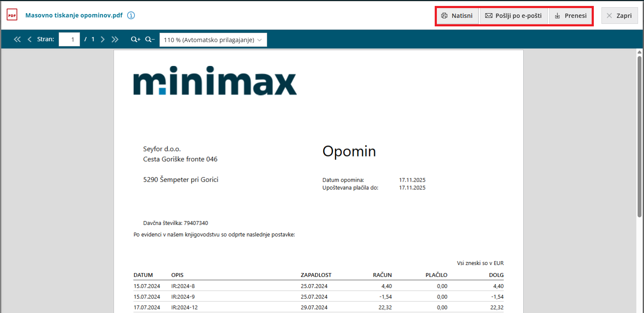Image resolution: width=644 pixels, height=313 pixels.
Task: Click the minimax logo in the document
Action: [x=215, y=81]
